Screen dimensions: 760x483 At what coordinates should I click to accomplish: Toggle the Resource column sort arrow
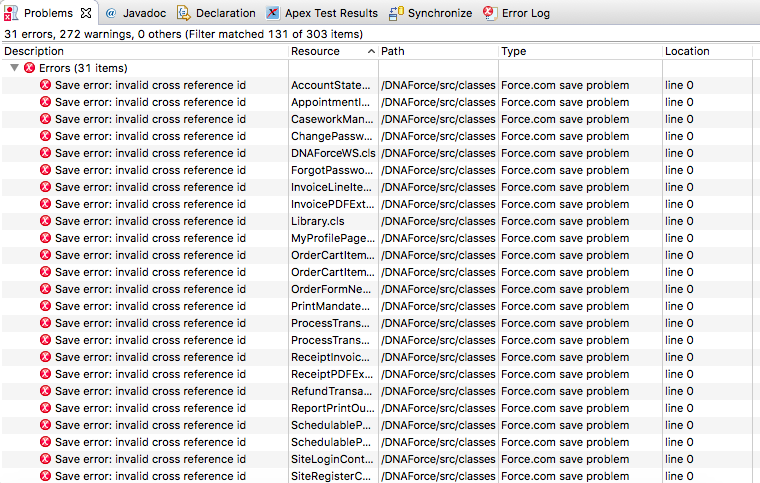[x=371, y=51]
